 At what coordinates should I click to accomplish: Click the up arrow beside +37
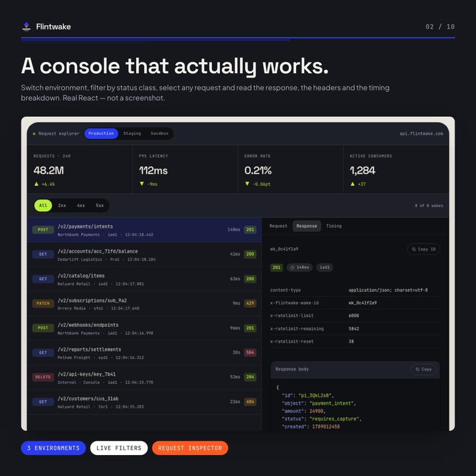click(x=353, y=183)
